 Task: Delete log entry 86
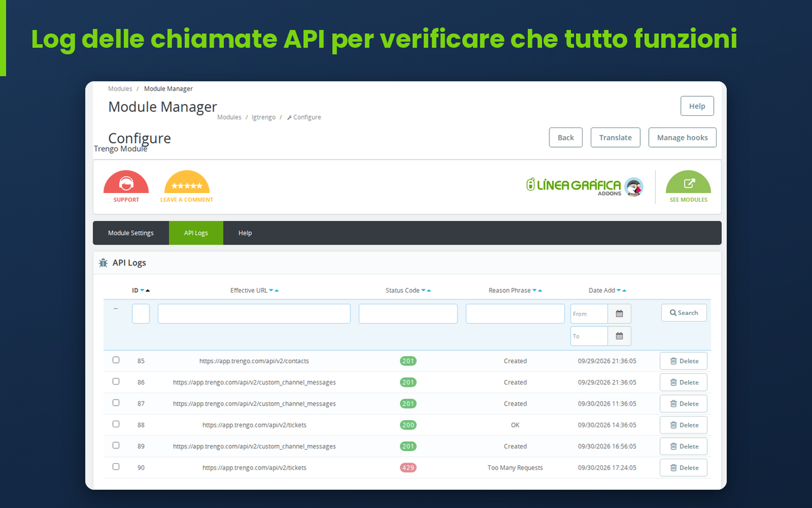[x=683, y=383]
